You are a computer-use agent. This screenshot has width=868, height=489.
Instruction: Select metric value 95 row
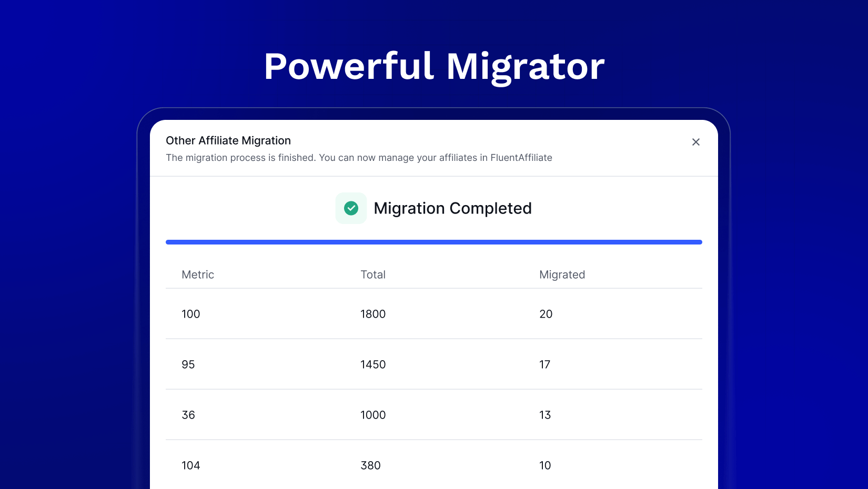tap(188, 364)
